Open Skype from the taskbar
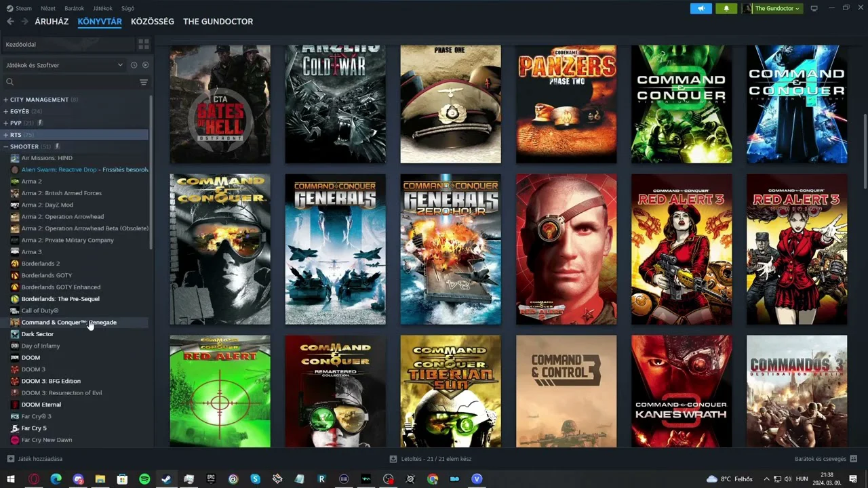The image size is (868, 488). click(256, 479)
